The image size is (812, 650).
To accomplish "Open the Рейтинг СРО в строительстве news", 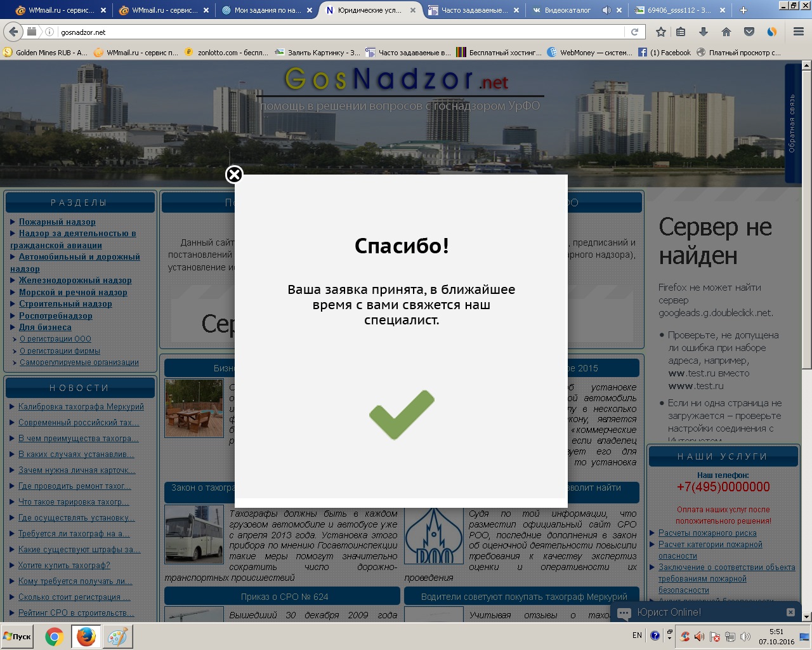I will (76, 613).
